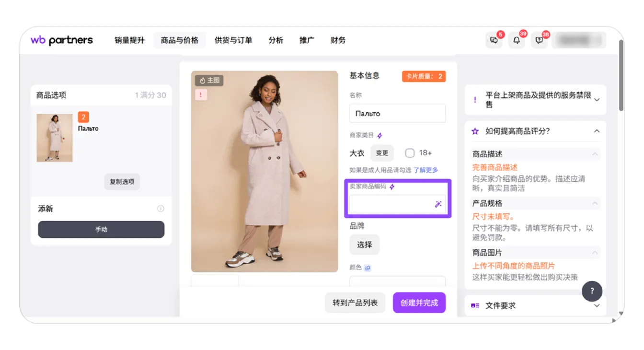Click the info icon next to 添新
Viewport: 644px width, 350px height.
click(x=161, y=209)
